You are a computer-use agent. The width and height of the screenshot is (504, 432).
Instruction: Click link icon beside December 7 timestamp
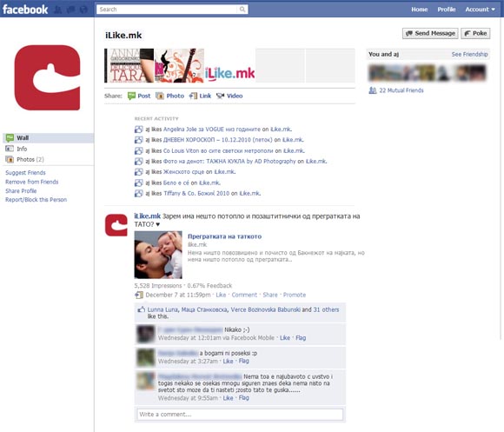pyautogui.click(x=138, y=295)
